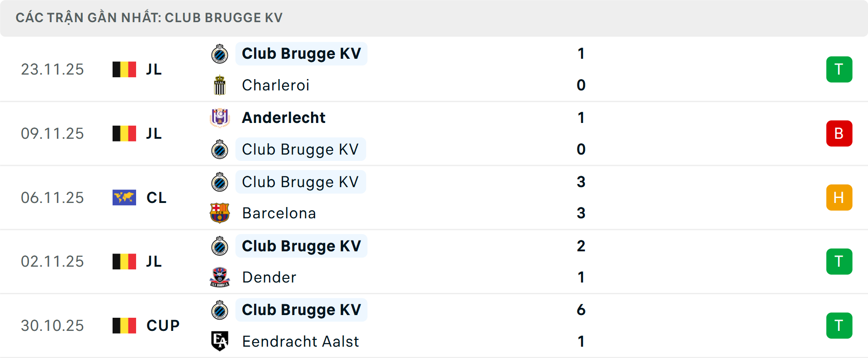Click the Eendracht Aalst club crest
Viewport: 868px width, 358px height.
tap(220, 341)
